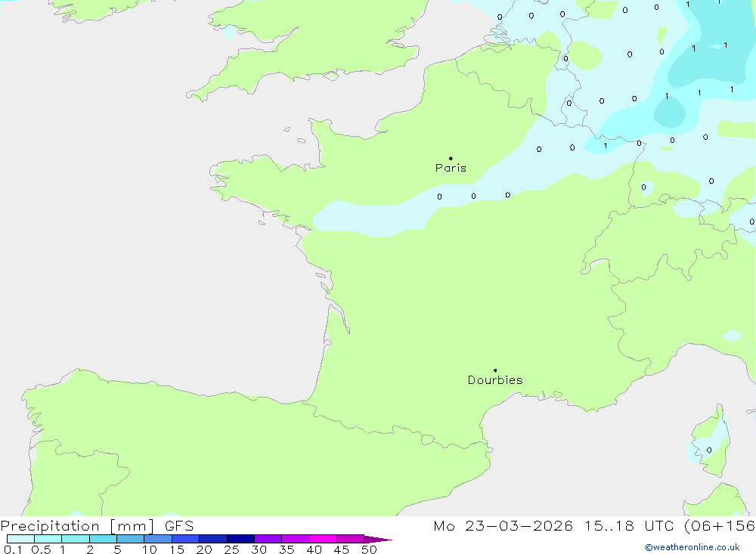Pick the magenta 40–45 mm legend swatch
Screen dimensions: 756x554
coord(323,539)
